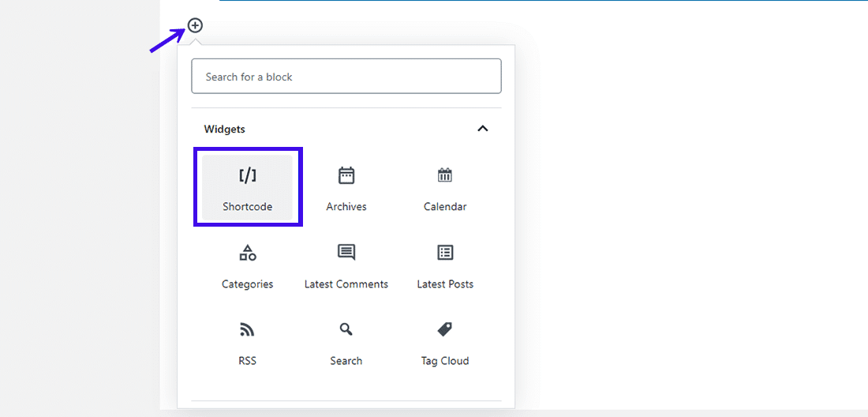Insert the Archives block icon

[346, 175]
